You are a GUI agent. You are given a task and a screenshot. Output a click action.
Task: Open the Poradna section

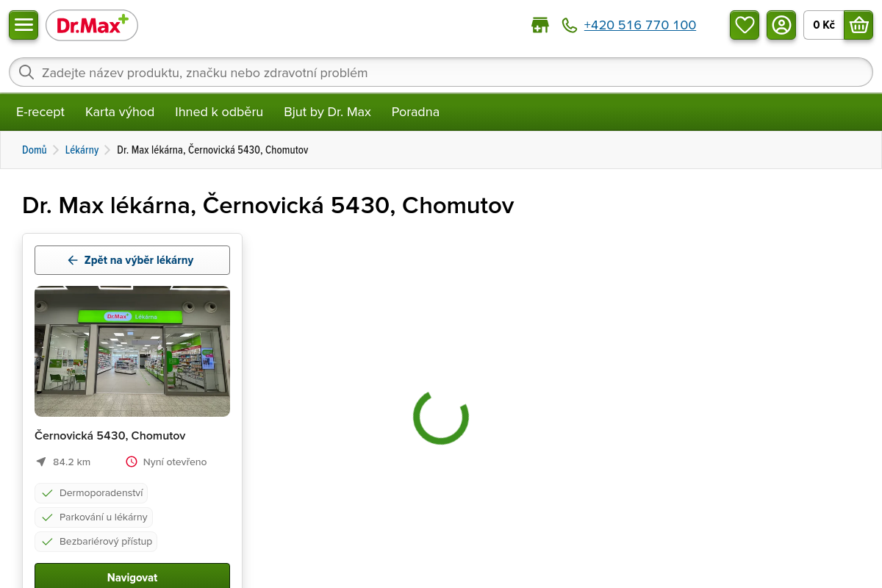coord(415,112)
